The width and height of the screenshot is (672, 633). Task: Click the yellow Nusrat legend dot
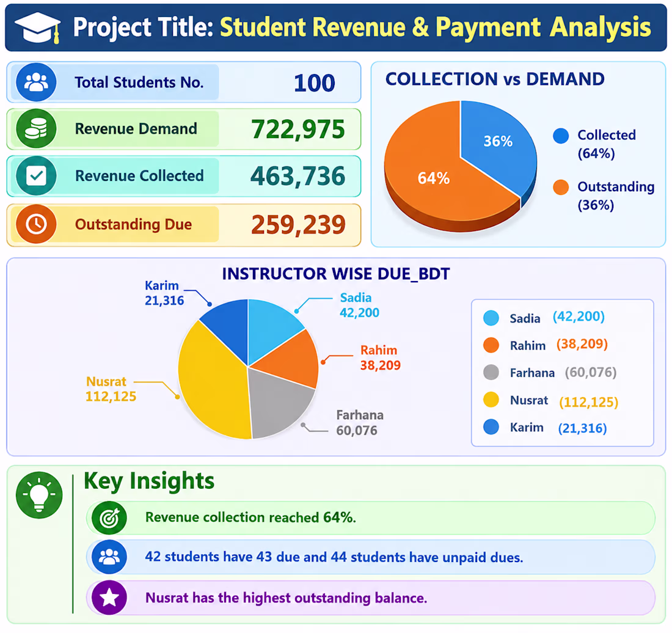click(x=491, y=400)
